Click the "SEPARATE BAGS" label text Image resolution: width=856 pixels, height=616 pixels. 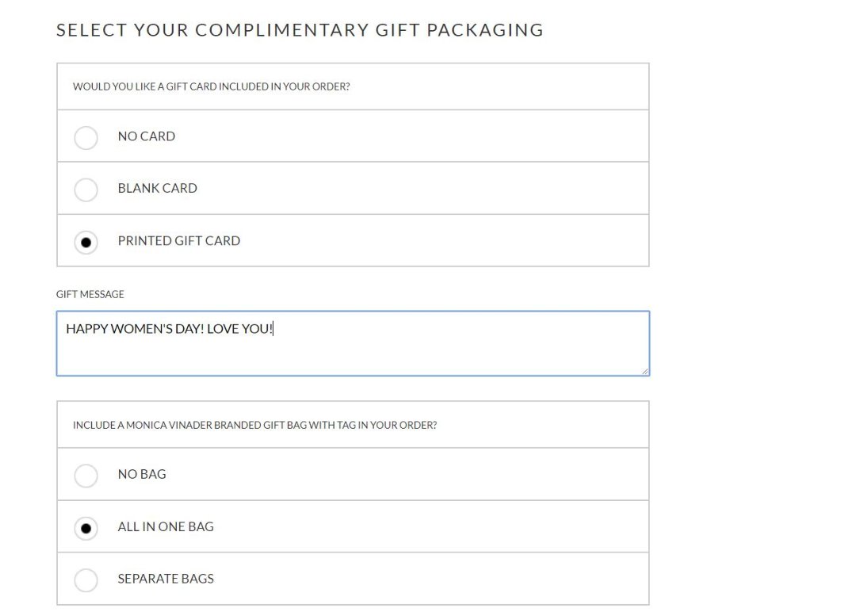tap(166, 579)
